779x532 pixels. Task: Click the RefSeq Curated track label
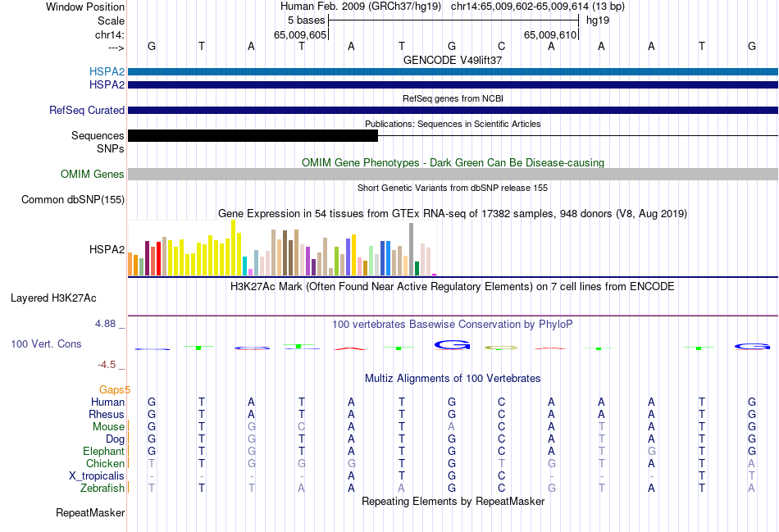87,111
